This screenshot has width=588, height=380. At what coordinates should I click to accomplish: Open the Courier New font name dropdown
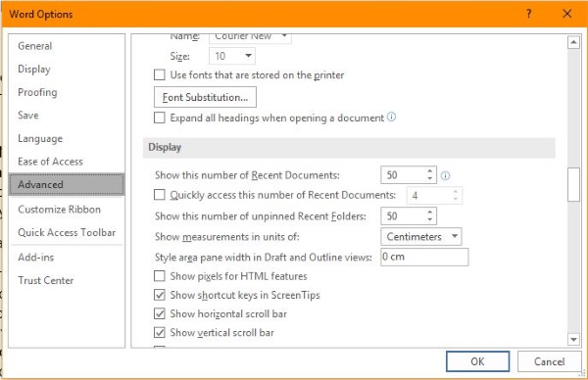pyautogui.click(x=284, y=36)
